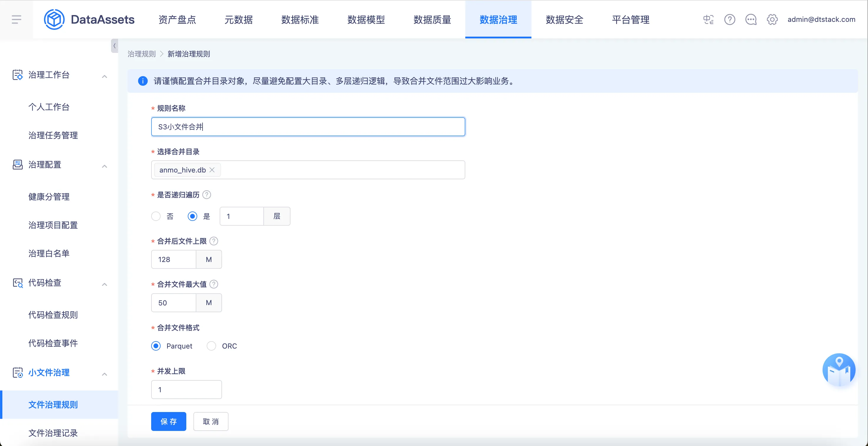Click the hamburger menu icon
This screenshot has height=446, width=868.
pos(16,19)
